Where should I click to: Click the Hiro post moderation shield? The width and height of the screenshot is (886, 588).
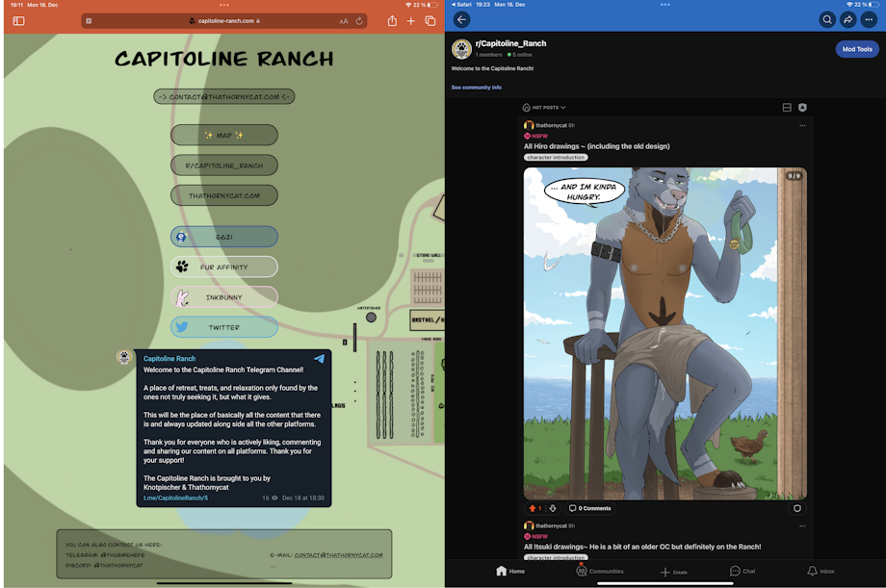(797, 508)
